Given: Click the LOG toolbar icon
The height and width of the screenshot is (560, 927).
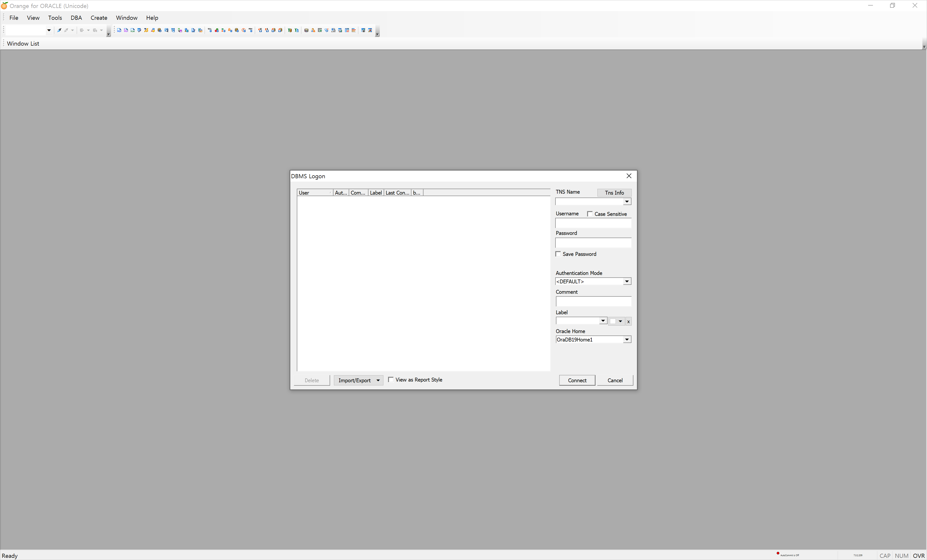Looking at the screenshot, I should coord(333,30).
